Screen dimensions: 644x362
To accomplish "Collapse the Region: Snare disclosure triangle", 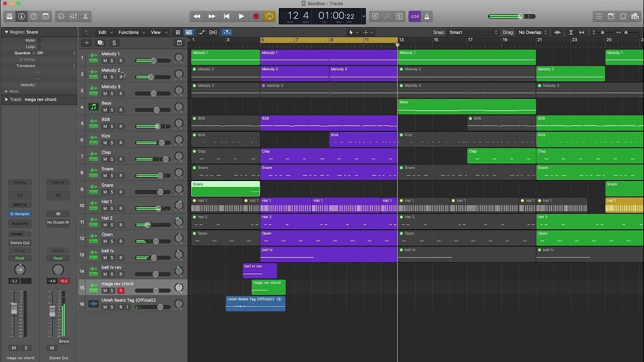I will point(7,32).
